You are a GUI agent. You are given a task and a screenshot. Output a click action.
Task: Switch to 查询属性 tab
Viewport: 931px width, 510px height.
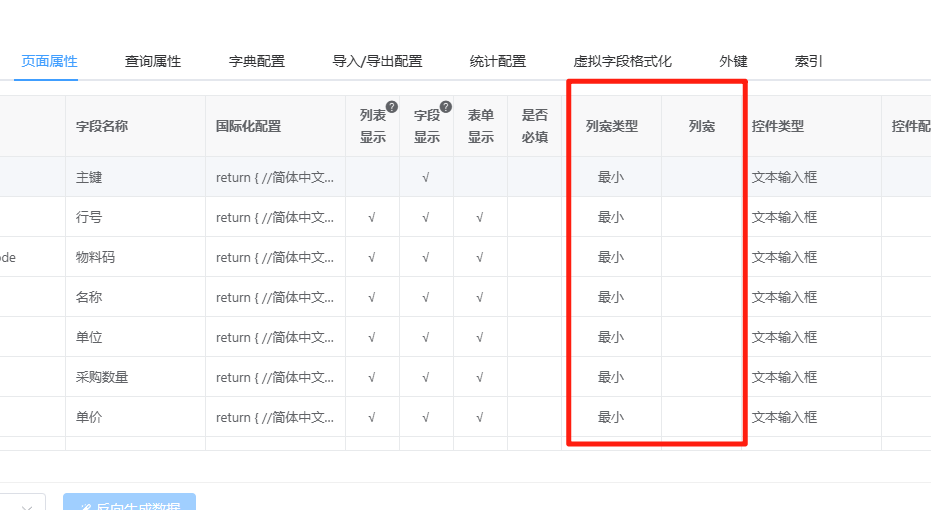(153, 61)
